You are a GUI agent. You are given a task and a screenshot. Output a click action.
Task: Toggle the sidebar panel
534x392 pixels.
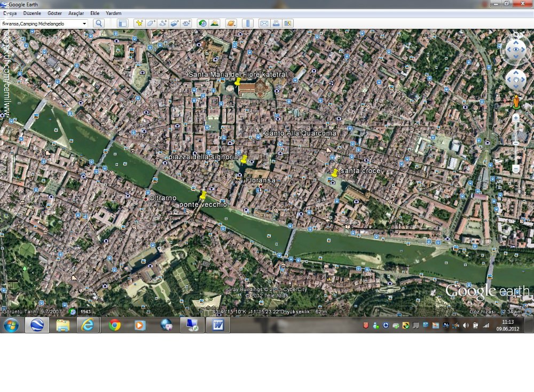tap(122, 23)
